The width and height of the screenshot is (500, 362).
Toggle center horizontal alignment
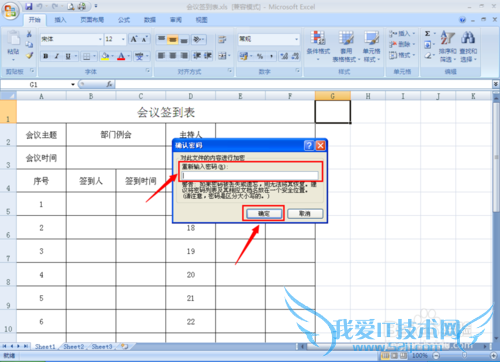[173, 56]
